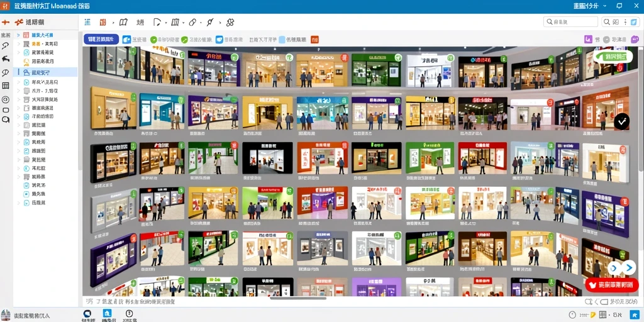This screenshot has width=644, height=322.
Task: Open the title bar dropdown chevron
Action: [x=604, y=6]
